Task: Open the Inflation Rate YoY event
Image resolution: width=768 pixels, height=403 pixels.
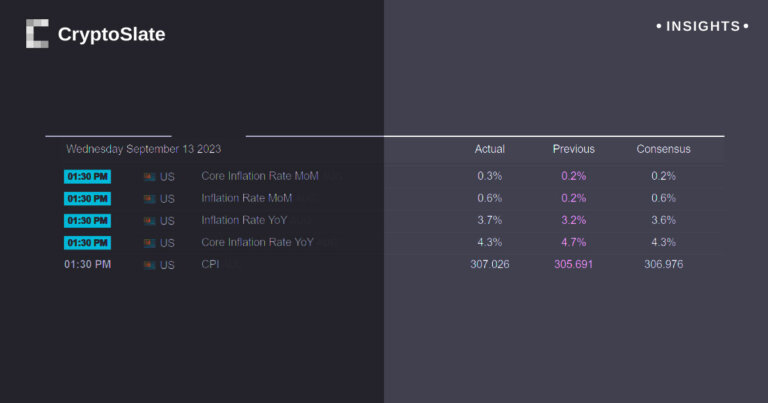Action: pyautogui.click(x=243, y=220)
